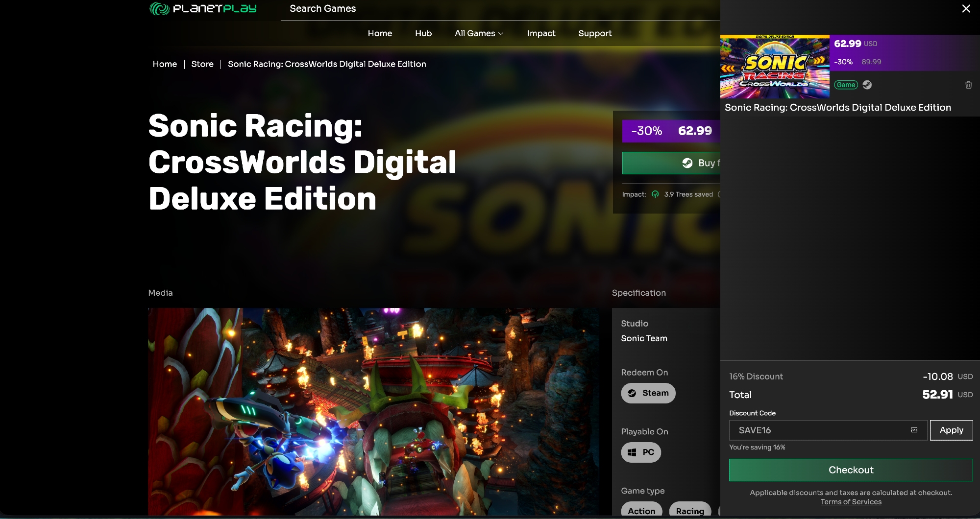Open the Terms of Services link
980x519 pixels.
click(851, 502)
